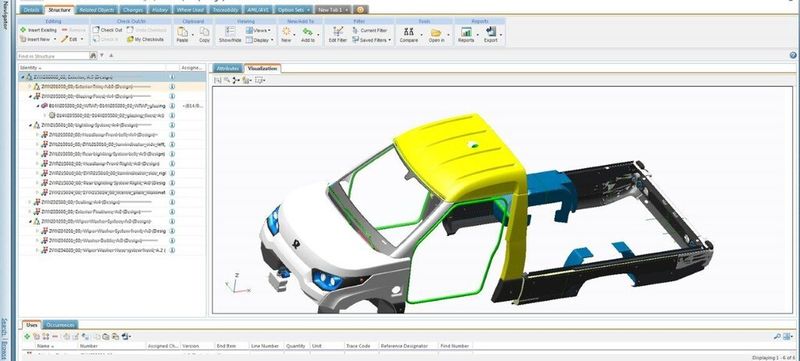Click the Show/Hide icon in Viewing group
The width and height of the screenshot is (800, 361).
[230, 32]
